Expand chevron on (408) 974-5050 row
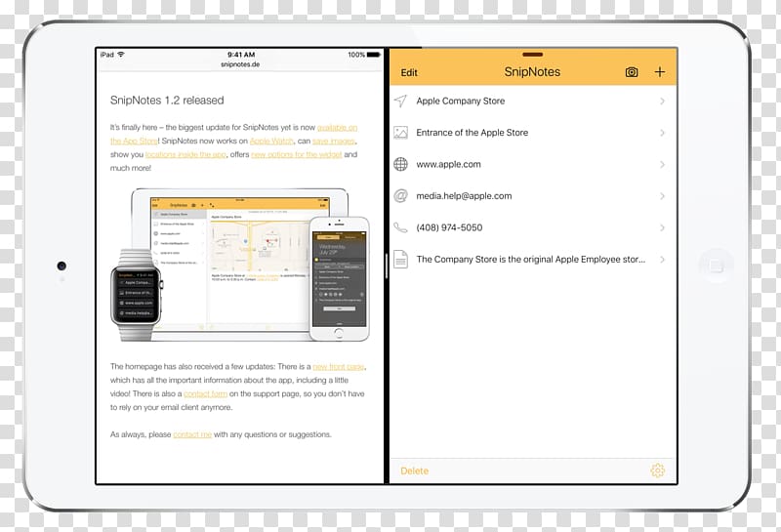The image size is (781, 532). pyautogui.click(x=662, y=227)
